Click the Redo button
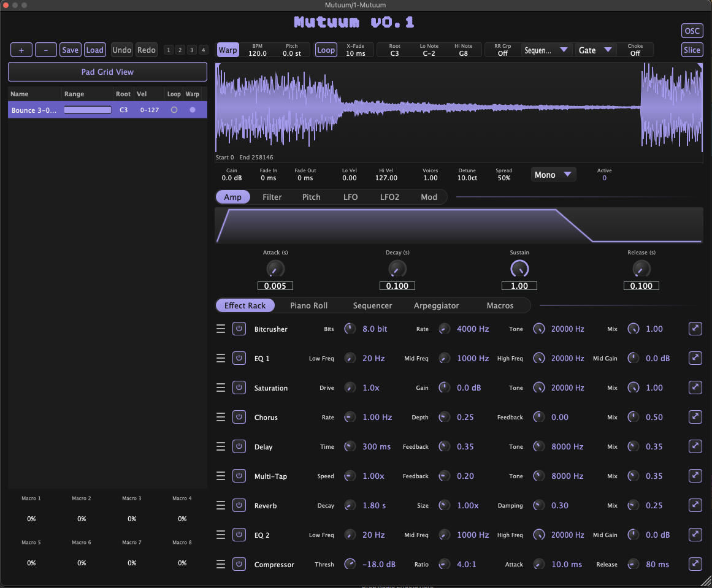This screenshot has height=588, width=712. [146, 50]
